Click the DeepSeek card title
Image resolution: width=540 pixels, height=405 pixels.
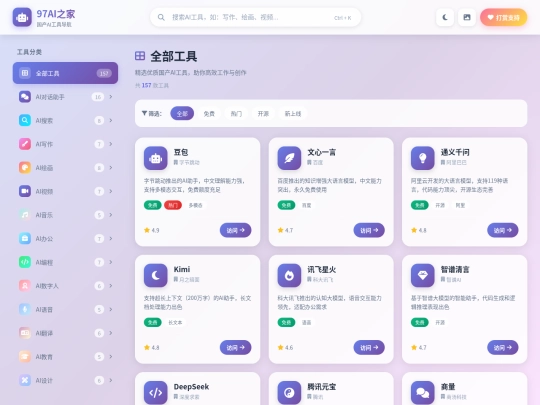(191, 387)
